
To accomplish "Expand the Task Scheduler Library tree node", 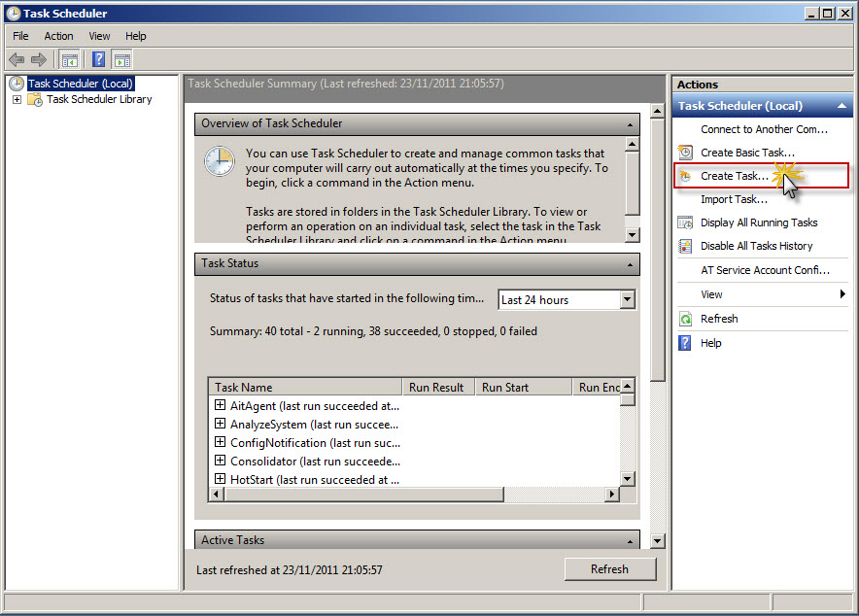I will pos(17,100).
